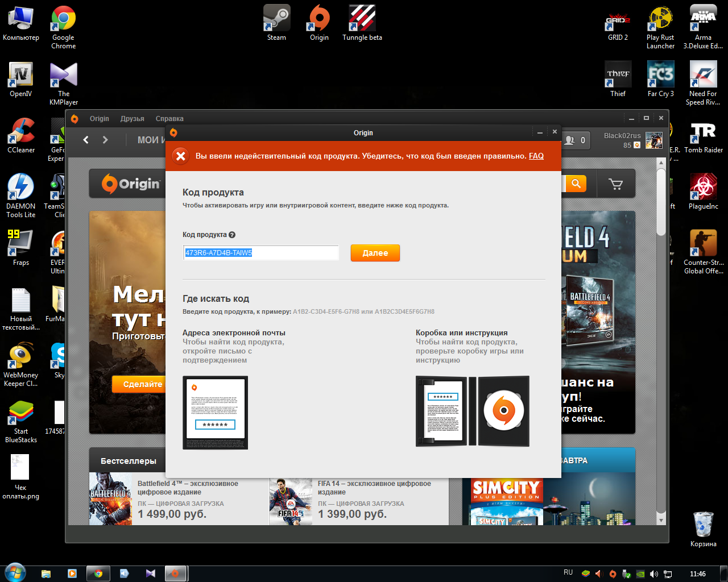
Task: Launch Far Cry 3 shortcut
Action: tap(661, 79)
